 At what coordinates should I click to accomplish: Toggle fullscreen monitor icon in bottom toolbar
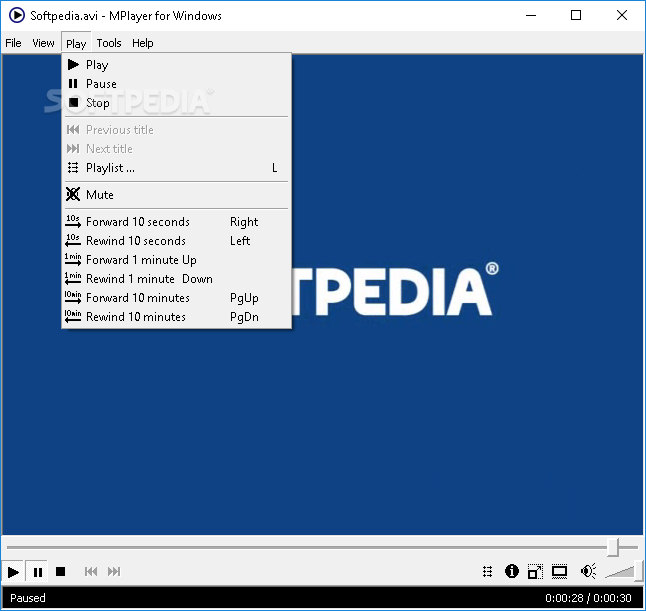tap(559, 571)
